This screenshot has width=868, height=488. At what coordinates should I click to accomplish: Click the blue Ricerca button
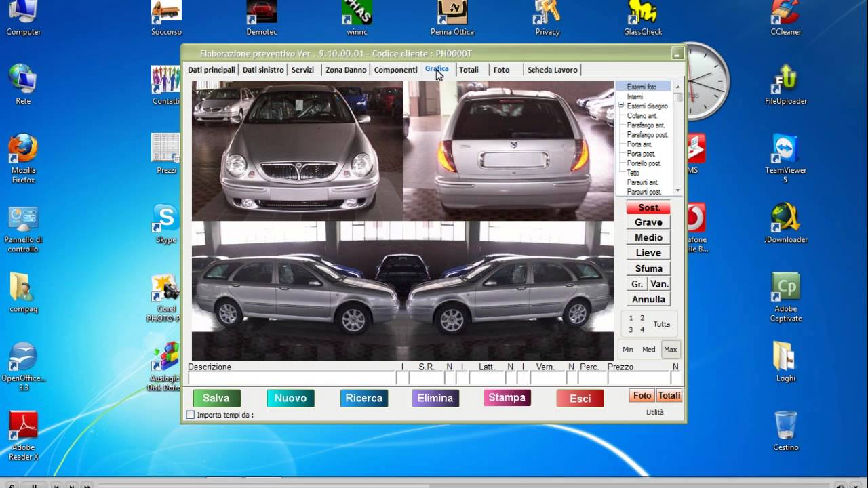(x=364, y=398)
